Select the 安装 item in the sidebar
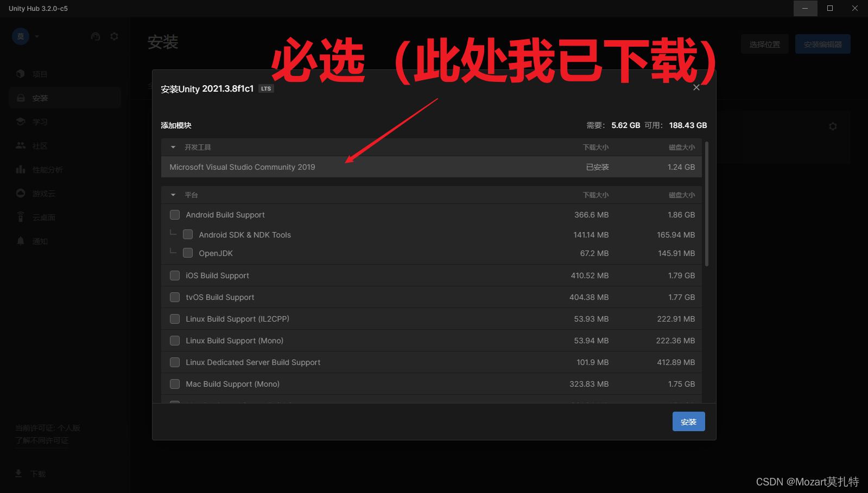Viewport: 868px width, 493px height. pyautogui.click(x=65, y=98)
